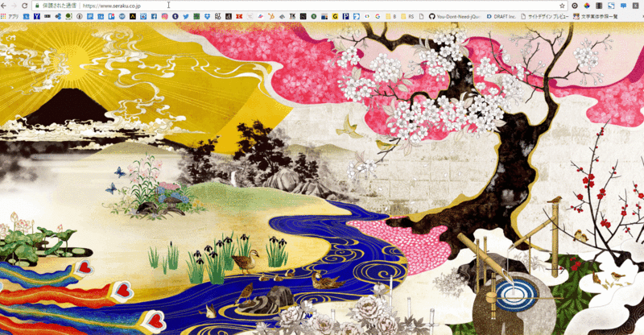Open the multicolor Google G bookmark
Viewport: 644px width, 335px height.
point(378,16)
